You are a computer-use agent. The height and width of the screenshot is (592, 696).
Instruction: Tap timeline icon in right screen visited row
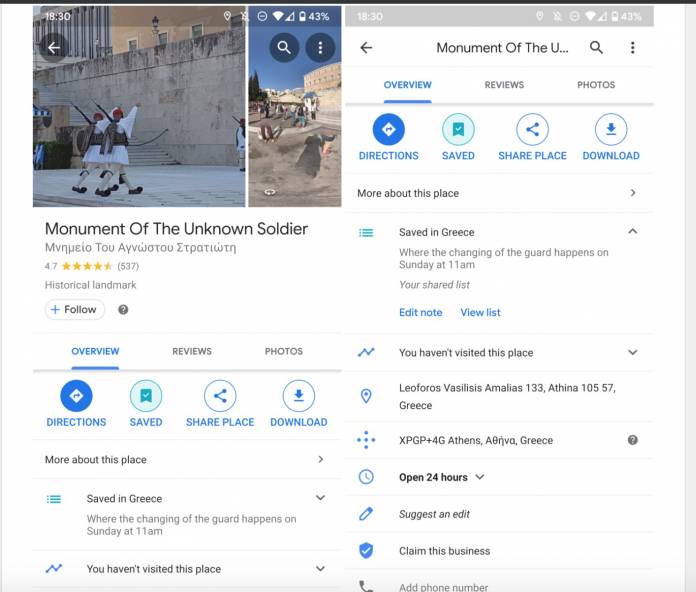click(366, 352)
